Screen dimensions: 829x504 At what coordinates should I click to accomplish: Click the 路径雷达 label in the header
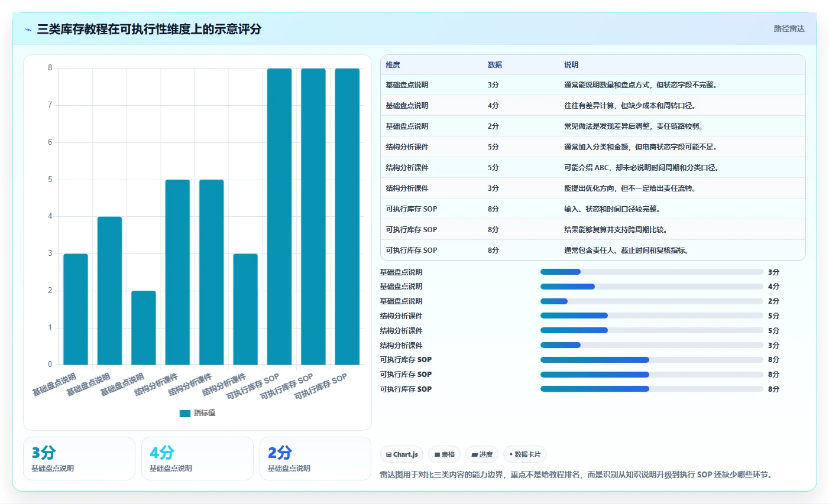(x=789, y=28)
